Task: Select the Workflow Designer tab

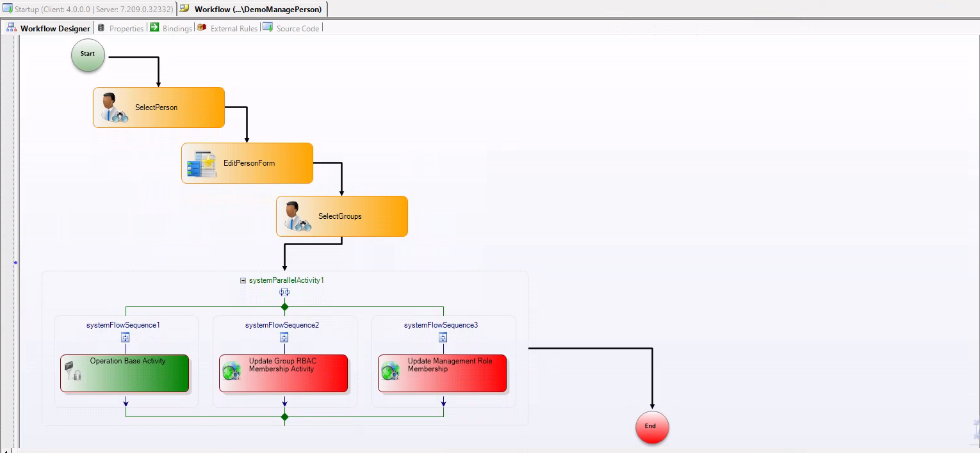Action: [x=49, y=28]
